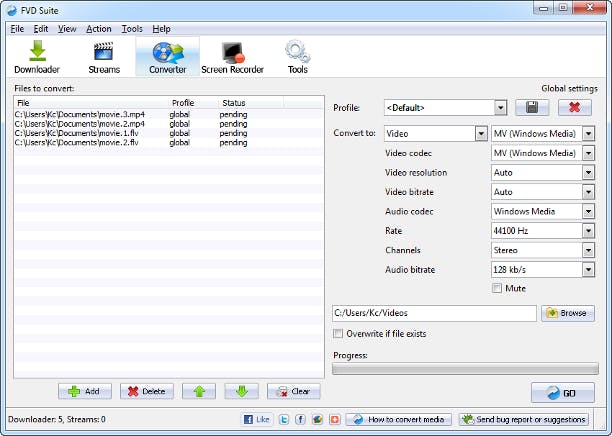Viewport: 612px width, 436px height.
Task: Click the Add button
Action: coord(85,391)
